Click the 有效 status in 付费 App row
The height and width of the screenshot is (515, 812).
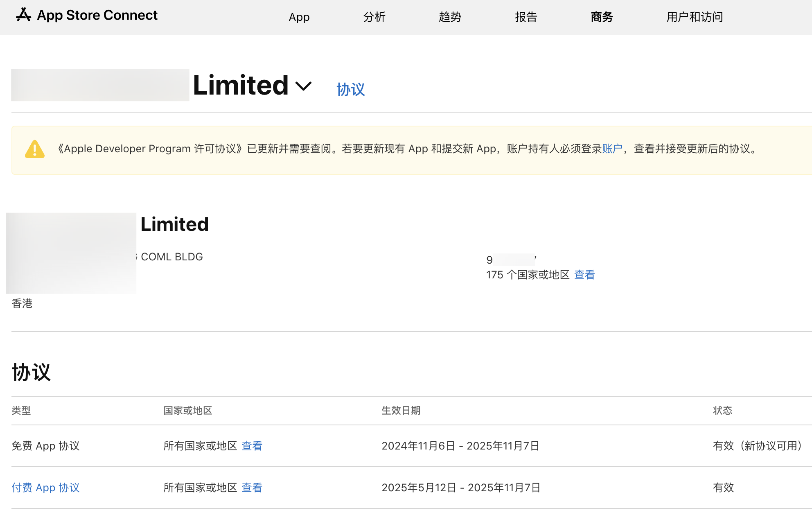(724, 488)
